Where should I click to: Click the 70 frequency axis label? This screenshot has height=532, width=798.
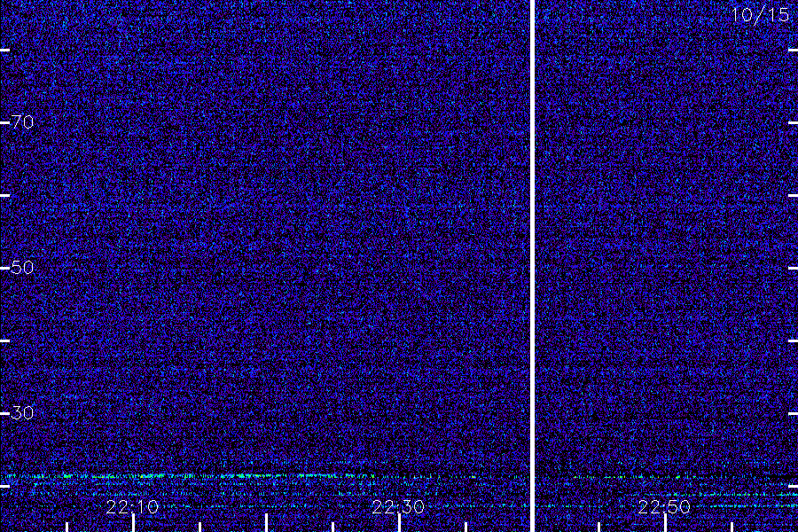[x=22, y=122]
